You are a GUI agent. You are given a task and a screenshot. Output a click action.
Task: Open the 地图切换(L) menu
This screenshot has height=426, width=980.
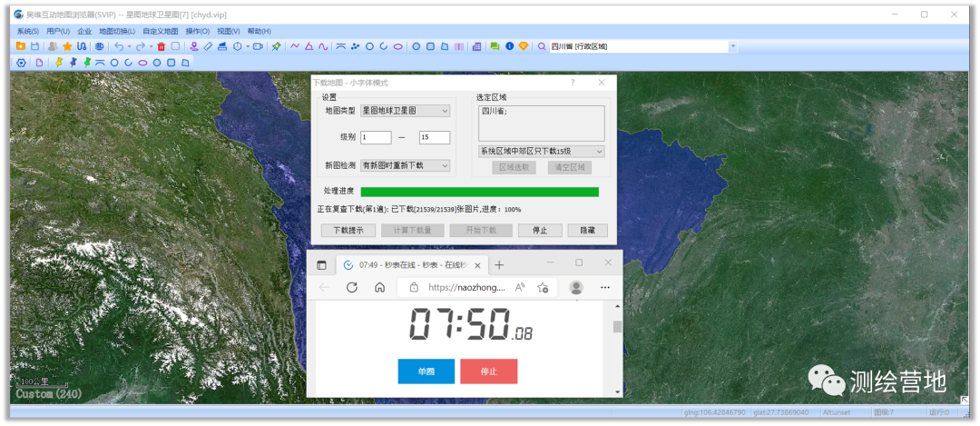pos(117,31)
